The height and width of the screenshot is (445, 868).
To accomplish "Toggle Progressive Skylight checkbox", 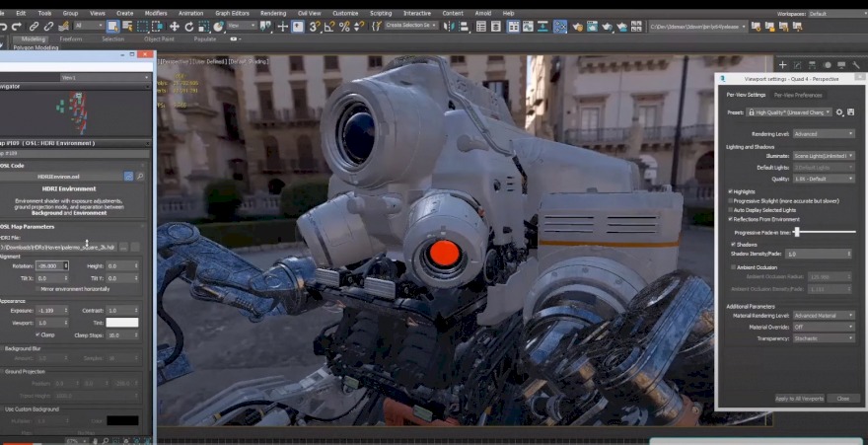I will 731,200.
